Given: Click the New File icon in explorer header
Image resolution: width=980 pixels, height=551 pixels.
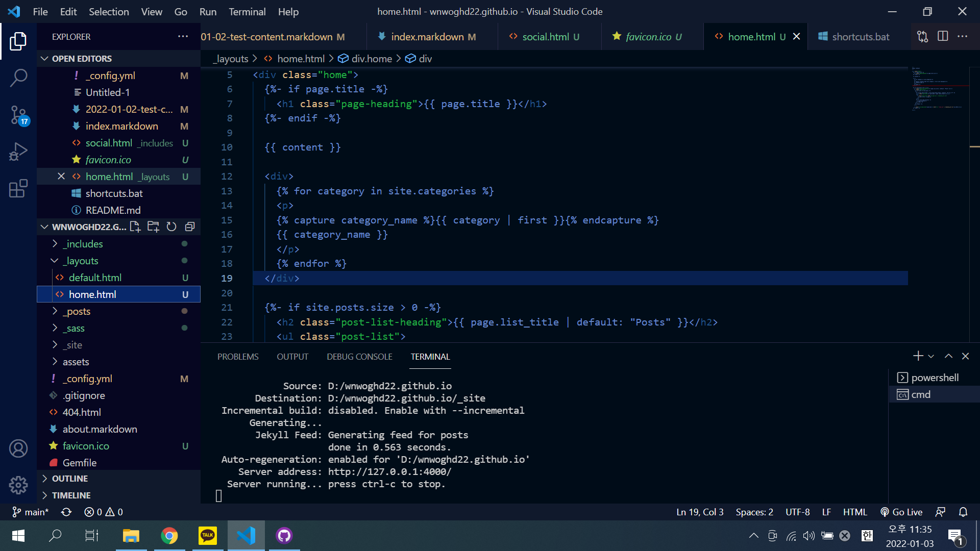Looking at the screenshot, I should (135, 227).
